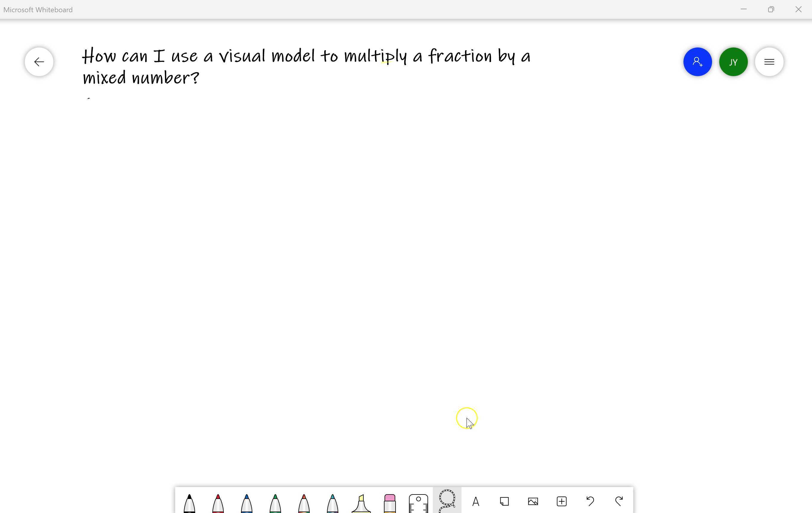This screenshot has width=812, height=513.
Task: Select the rainbow pencil tool
Action: tap(304, 503)
